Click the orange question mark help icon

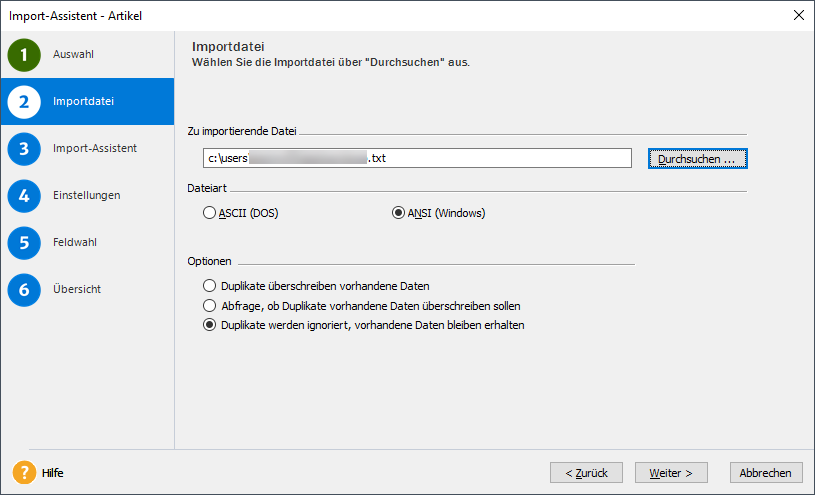click(x=24, y=472)
